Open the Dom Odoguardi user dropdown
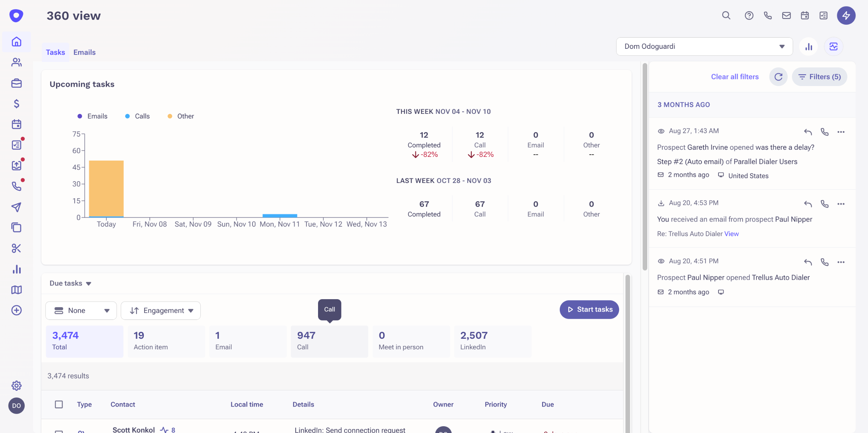 (x=704, y=46)
